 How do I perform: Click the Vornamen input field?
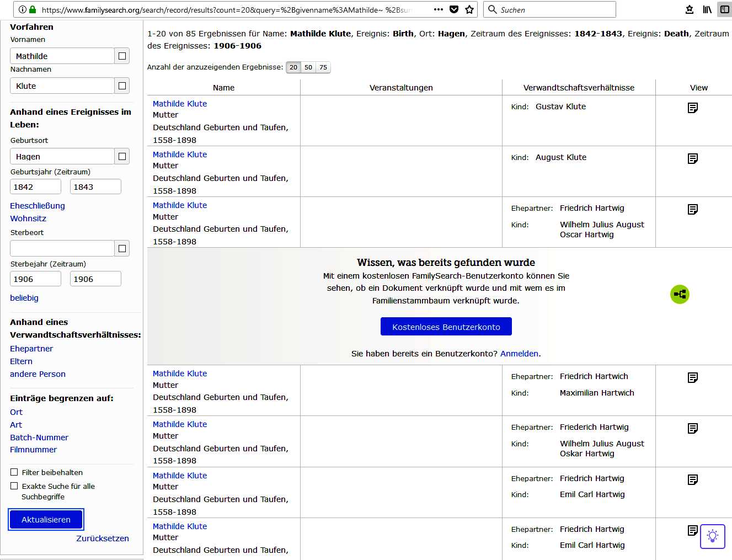(x=62, y=56)
